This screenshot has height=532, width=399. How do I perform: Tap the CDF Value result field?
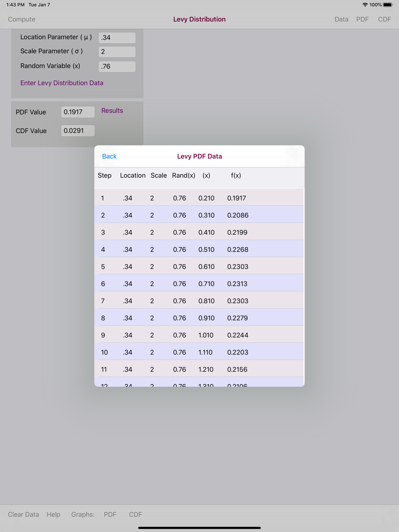pyautogui.click(x=78, y=131)
